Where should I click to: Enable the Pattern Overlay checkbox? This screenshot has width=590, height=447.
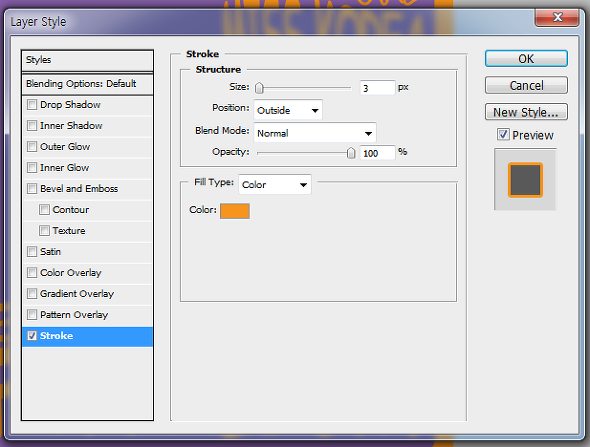click(32, 315)
